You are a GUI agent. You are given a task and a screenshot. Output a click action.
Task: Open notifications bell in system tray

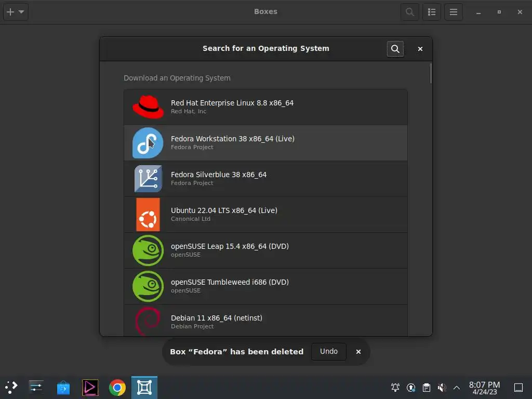pos(395,388)
